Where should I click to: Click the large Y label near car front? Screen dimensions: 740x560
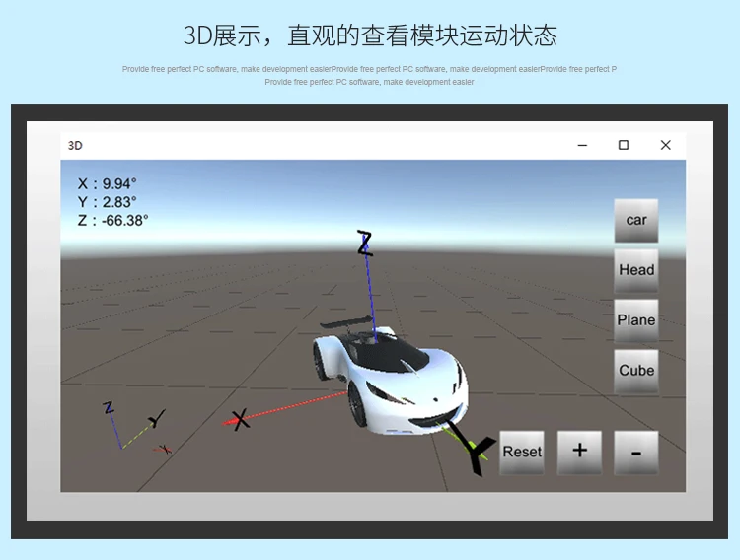coord(477,451)
